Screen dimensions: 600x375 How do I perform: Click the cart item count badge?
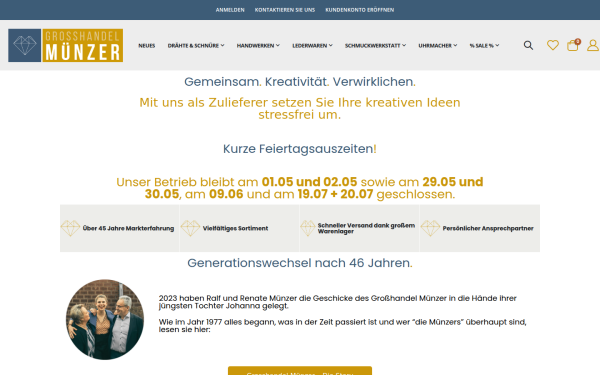tap(577, 41)
